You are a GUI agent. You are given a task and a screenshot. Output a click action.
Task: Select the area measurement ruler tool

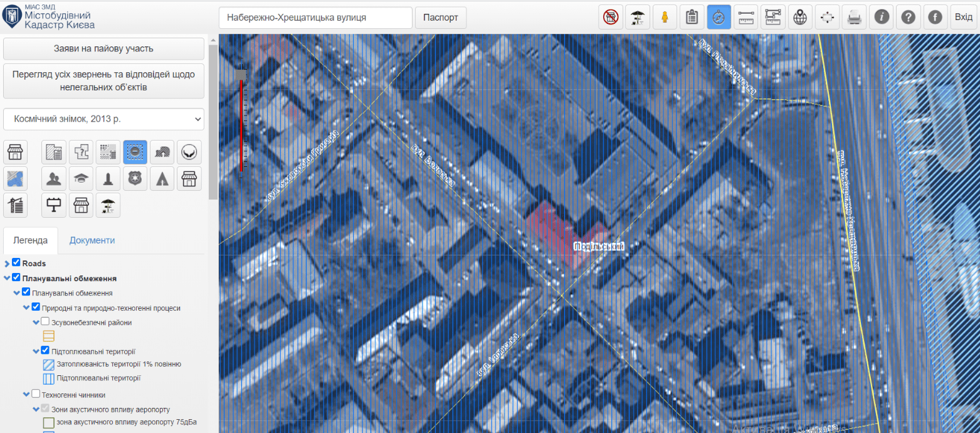[773, 18]
